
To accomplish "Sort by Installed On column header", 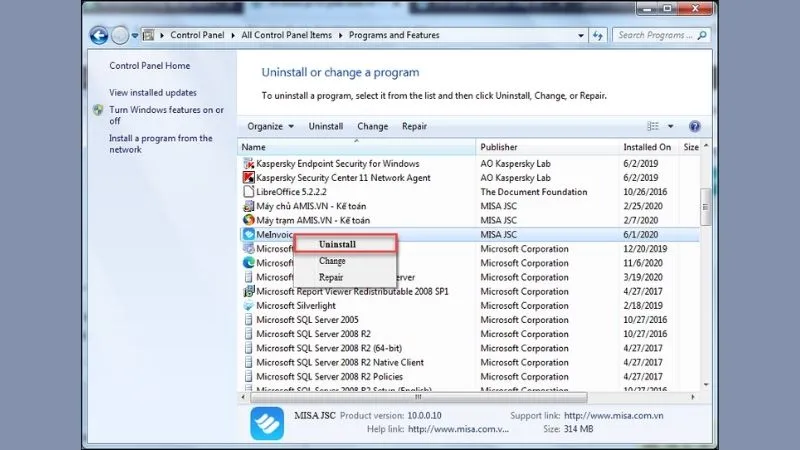I will [649, 147].
